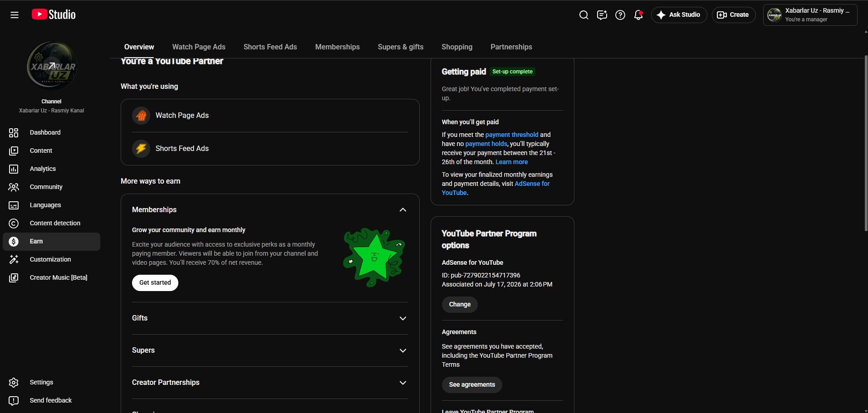Click Get started for Memberships
The height and width of the screenshot is (413, 868).
155,283
